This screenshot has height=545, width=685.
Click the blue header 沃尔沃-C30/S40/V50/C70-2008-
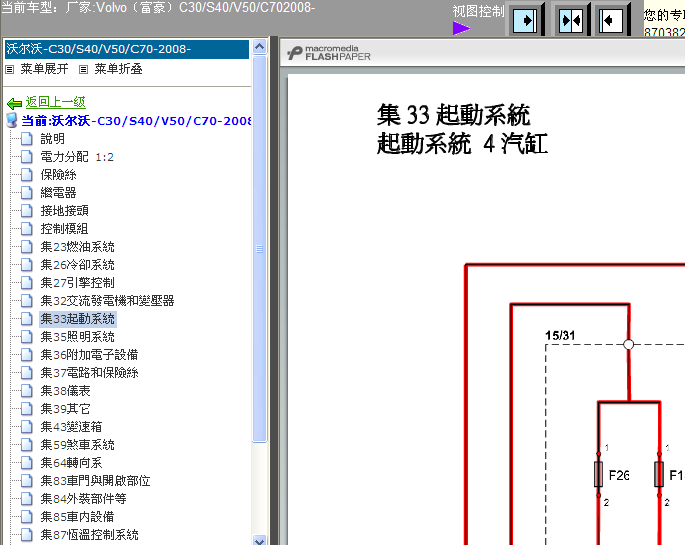[127, 49]
